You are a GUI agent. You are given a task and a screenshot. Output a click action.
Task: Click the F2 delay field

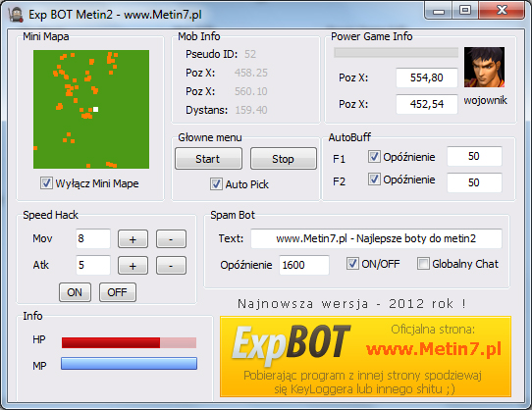click(474, 182)
